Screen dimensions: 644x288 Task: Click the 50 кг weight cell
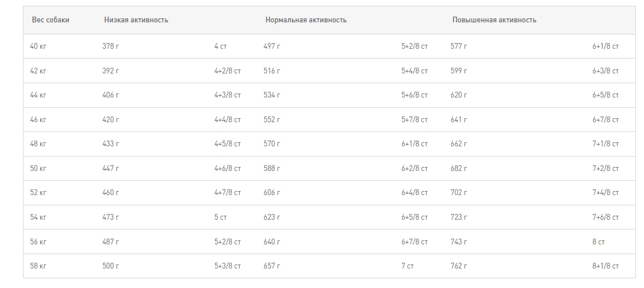pyautogui.click(x=38, y=169)
